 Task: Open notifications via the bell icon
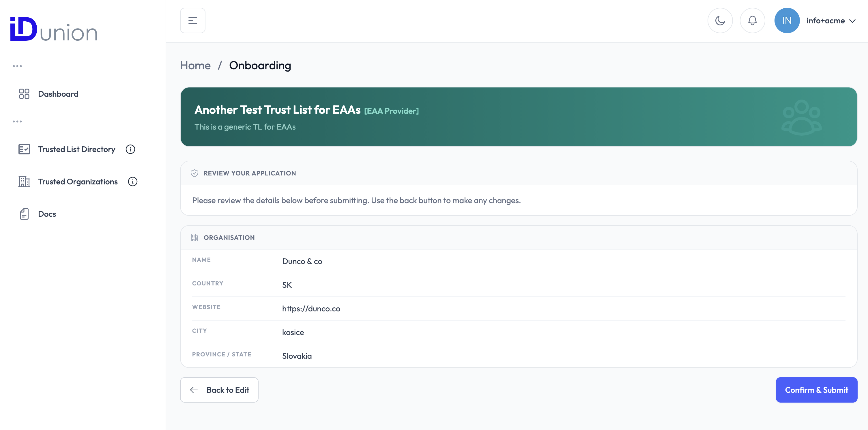point(752,20)
